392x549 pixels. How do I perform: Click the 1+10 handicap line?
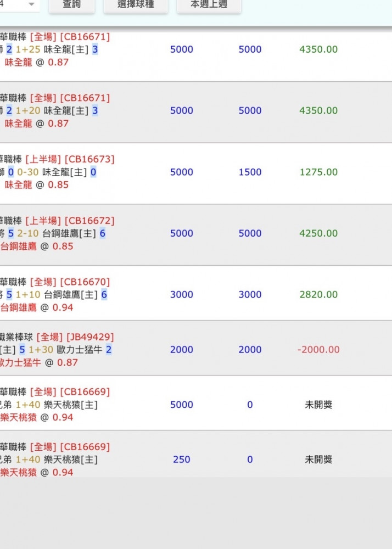28,294
